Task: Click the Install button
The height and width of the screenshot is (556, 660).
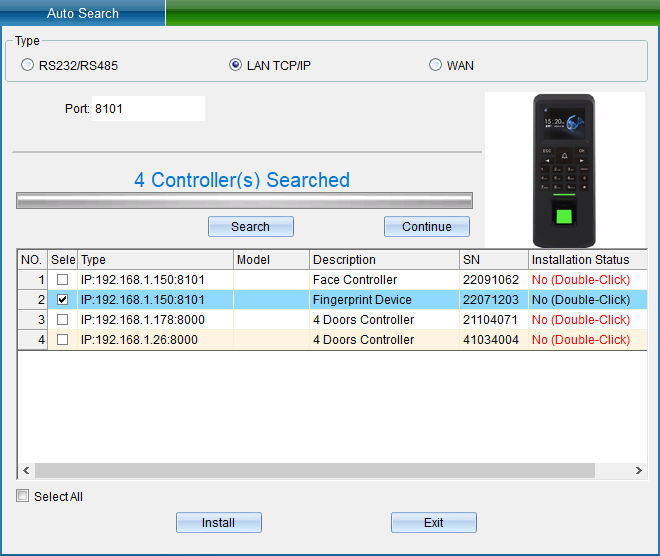Action: click(x=218, y=523)
